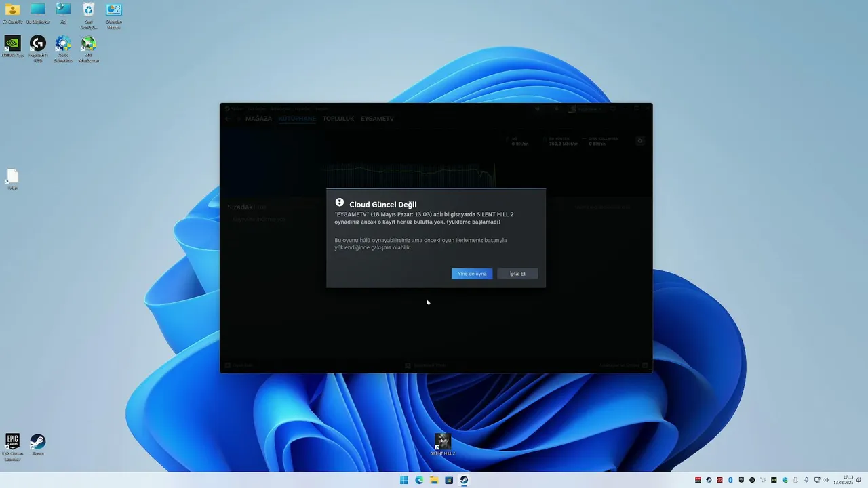The height and width of the screenshot is (488, 868).
Task: Click the Steam icon on the taskbar
Action: click(x=464, y=480)
